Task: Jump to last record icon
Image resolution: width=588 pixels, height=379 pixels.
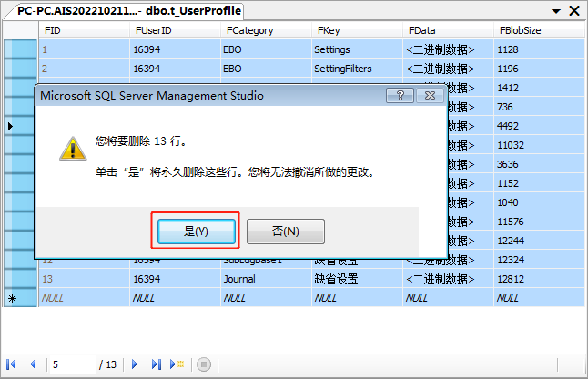Action: click(156, 364)
